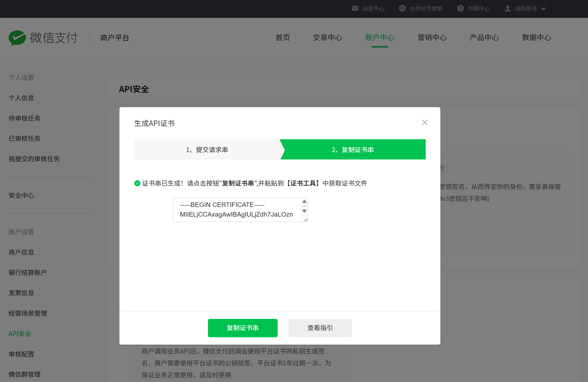Image resolution: width=588 pixels, height=382 pixels.
Task: Click the 帮助中心 question mark icon
Action: 460,8
